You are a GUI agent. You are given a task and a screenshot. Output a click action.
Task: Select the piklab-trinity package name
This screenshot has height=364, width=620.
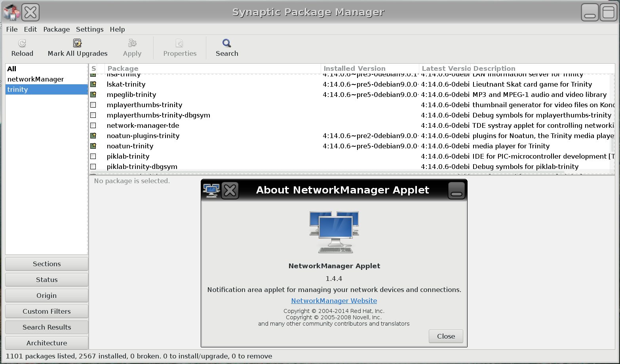[128, 156]
